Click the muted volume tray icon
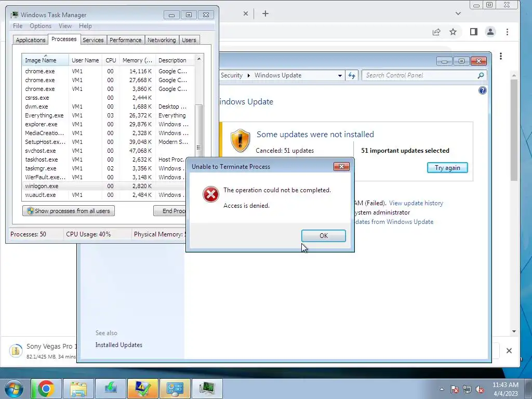Image resolution: width=532 pixels, height=399 pixels. [480, 390]
